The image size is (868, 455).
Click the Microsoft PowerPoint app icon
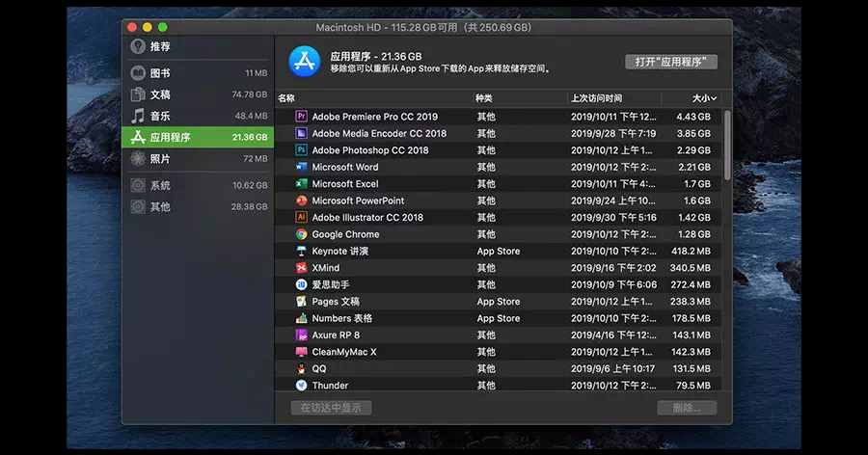click(301, 201)
